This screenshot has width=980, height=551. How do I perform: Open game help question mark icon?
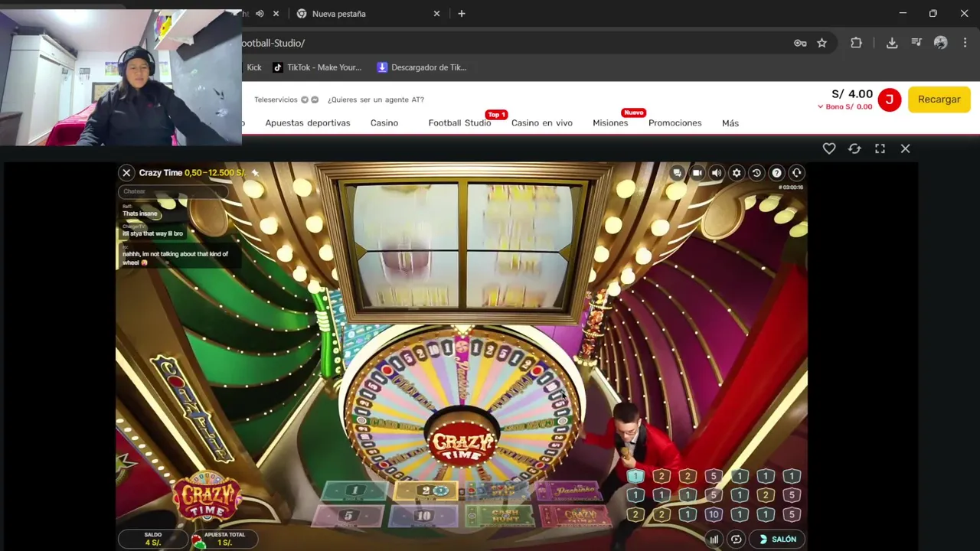pos(776,173)
